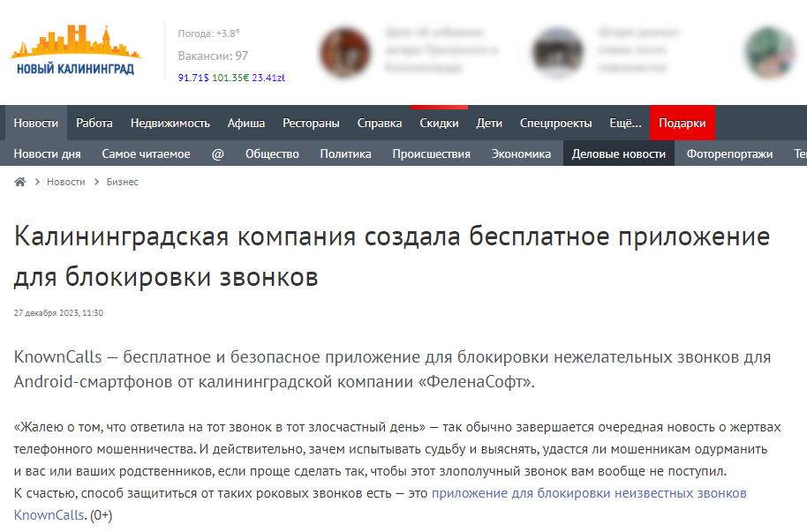This screenshot has height=532, width=807.
Task: Click the Бизнес breadcrumb link
Action: pyautogui.click(x=123, y=182)
